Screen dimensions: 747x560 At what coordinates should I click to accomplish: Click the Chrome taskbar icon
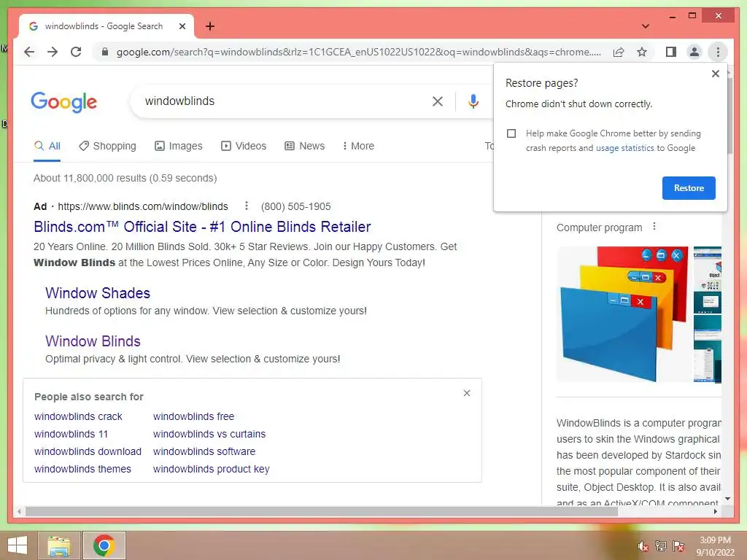pyautogui.click(x=104, y=545)
